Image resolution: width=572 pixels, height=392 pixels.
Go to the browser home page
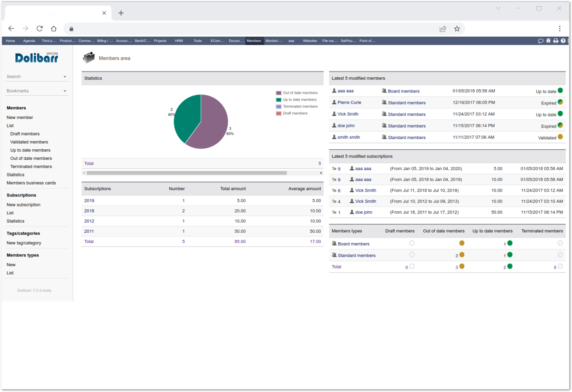coord(54,29)
